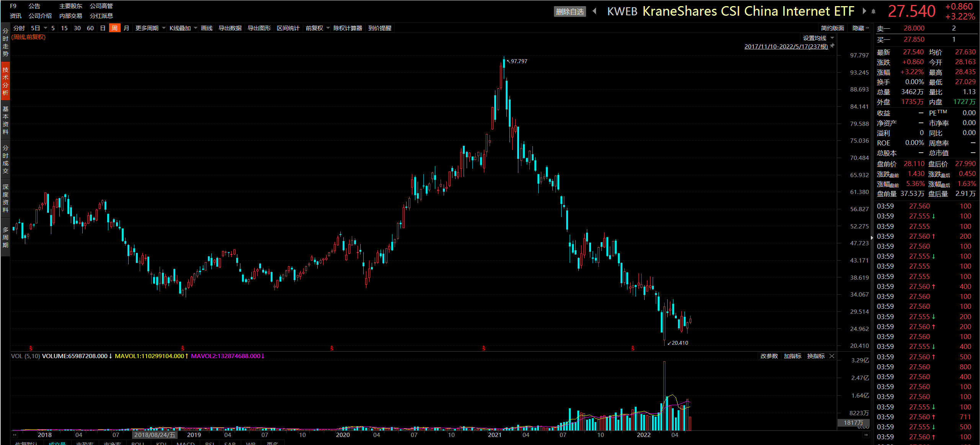The image size is (980, 445).
Task: Close the VOL indicator panel
Action: pyautogui.click(x=832, y=356)
